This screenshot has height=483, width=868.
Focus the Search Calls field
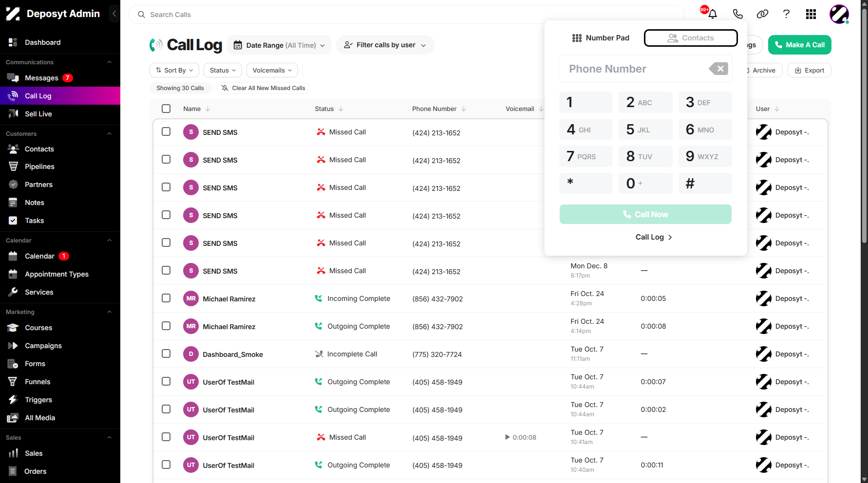[406, 15]
